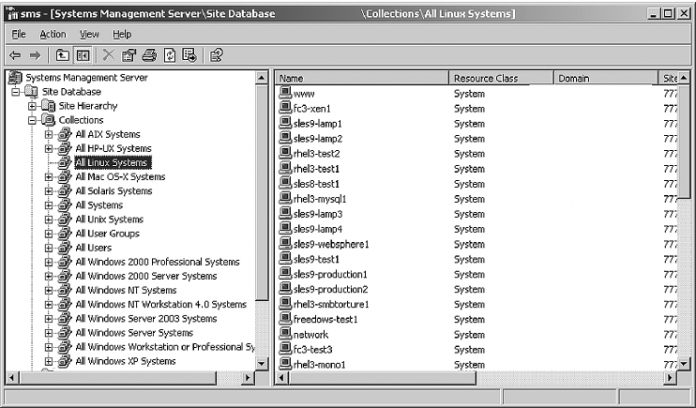Image resolution: width=696 pixels, height=408 pixels.
Task: Click the sms application icon in title bar
Action: (x=12, y=14)
